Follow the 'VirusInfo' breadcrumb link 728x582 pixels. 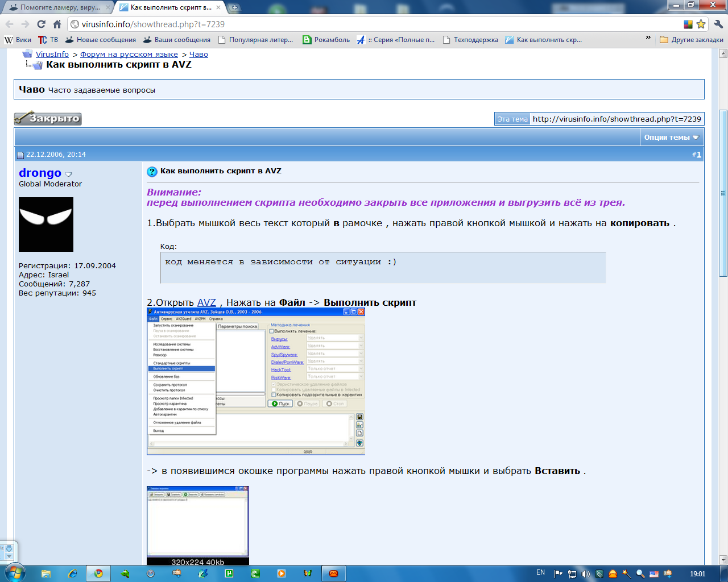click(x=52, y=54)
